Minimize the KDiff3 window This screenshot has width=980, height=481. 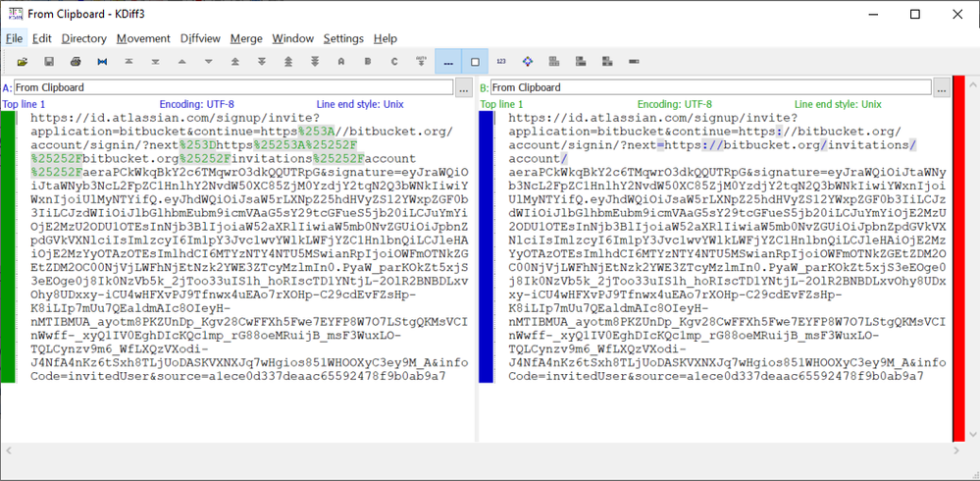coord(872,15)
